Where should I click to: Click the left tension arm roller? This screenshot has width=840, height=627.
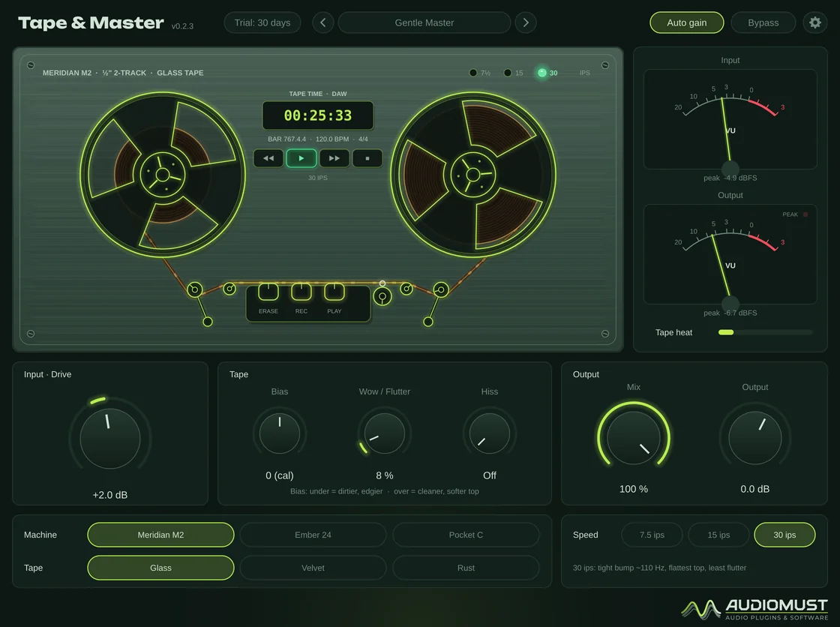tap(195, 289)
